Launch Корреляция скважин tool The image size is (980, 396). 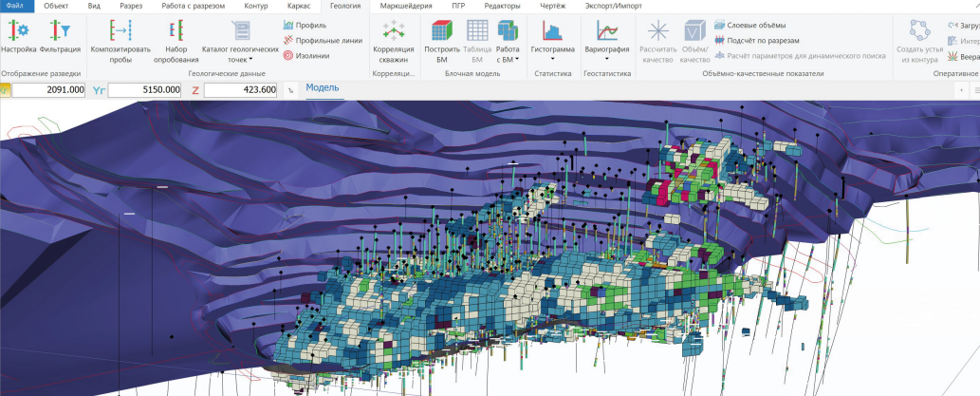click(394, 41)
